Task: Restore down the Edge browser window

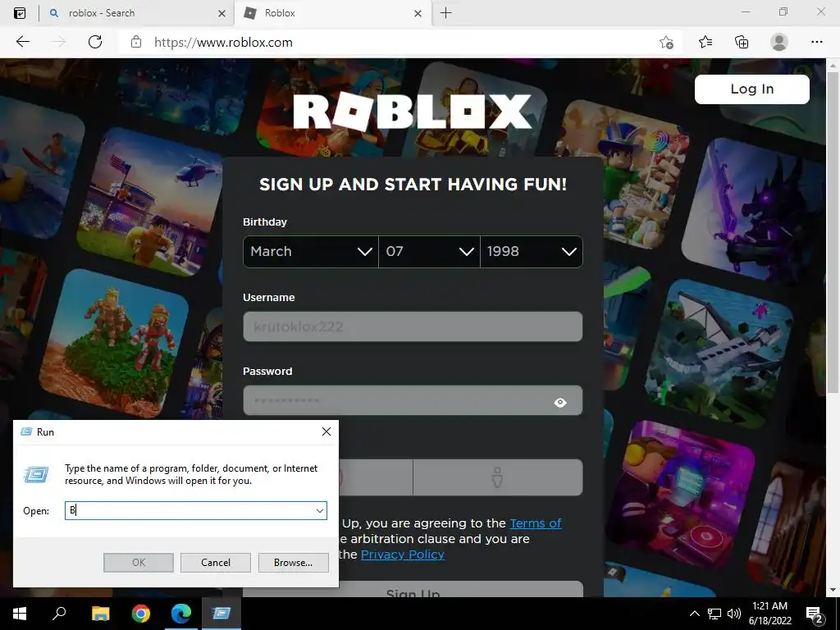Action: point(783,11)
